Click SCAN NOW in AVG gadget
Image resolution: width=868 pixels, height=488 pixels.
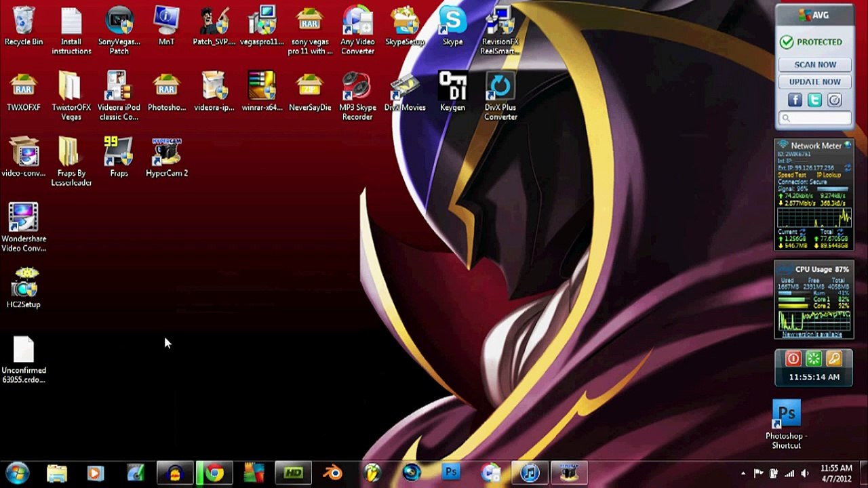coord(814,64)
